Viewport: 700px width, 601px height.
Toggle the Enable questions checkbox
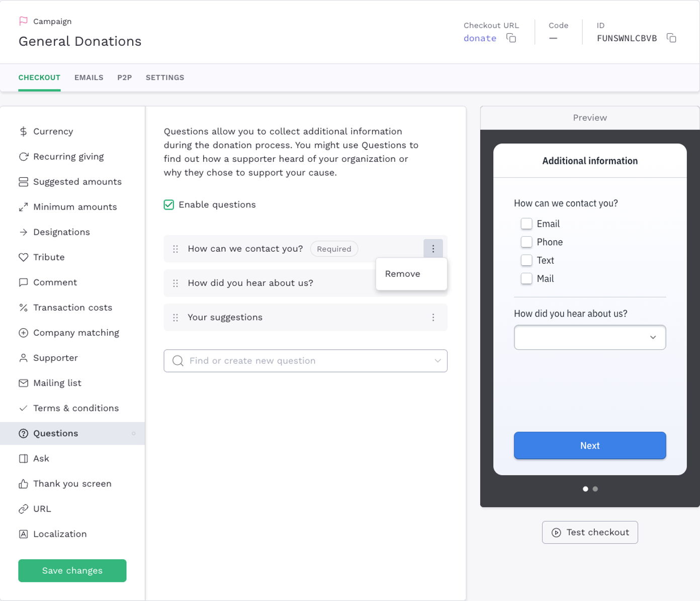coord(169,205)
